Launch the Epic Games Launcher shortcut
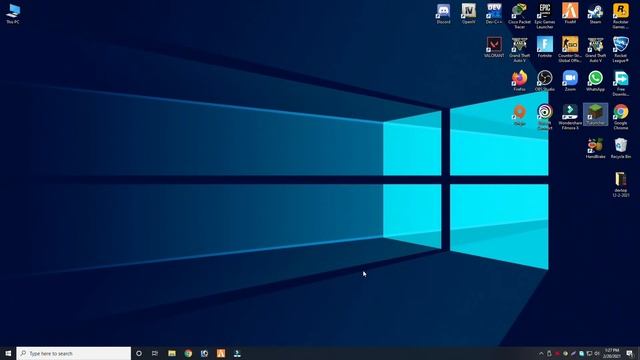The width and height of the screenshot is (640, 360). (544, 16)
